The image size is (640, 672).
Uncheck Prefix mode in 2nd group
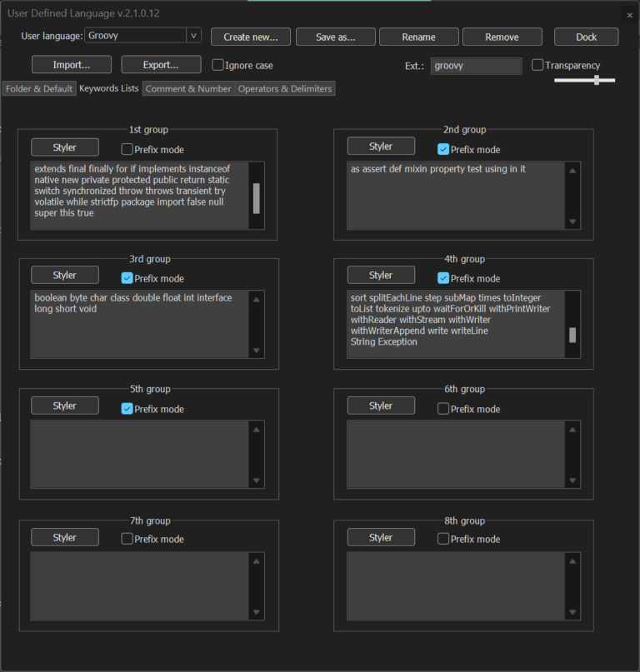tap(443, 150)
